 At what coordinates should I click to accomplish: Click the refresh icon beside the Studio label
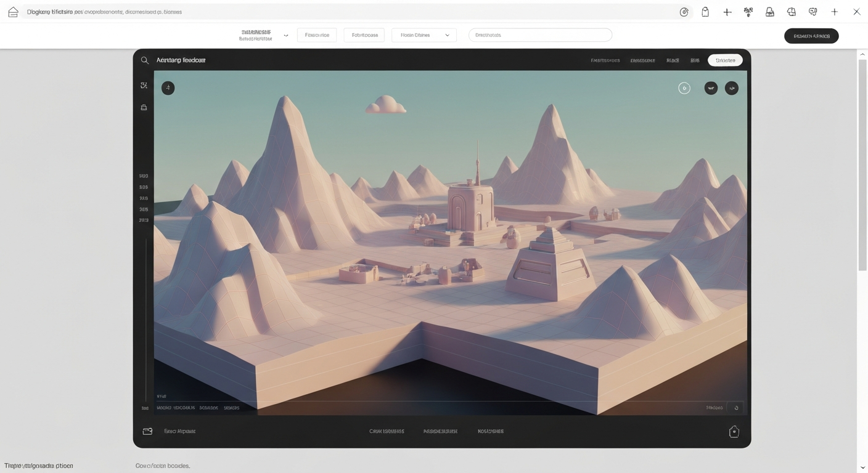(x=736, y=407)
